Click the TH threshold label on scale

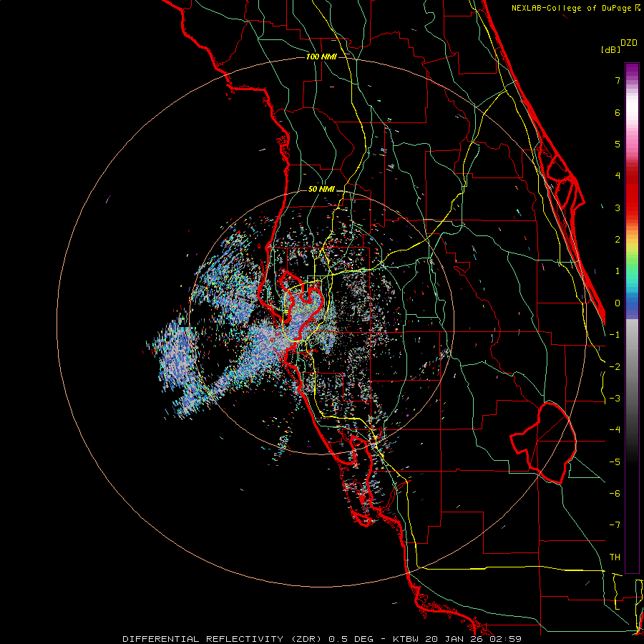615,557
